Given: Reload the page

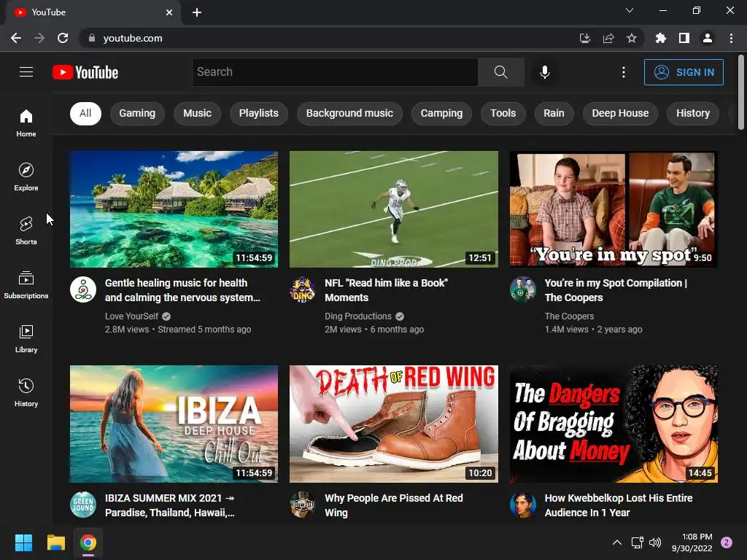Looking at the screenshot, I should tap(63, 38).
